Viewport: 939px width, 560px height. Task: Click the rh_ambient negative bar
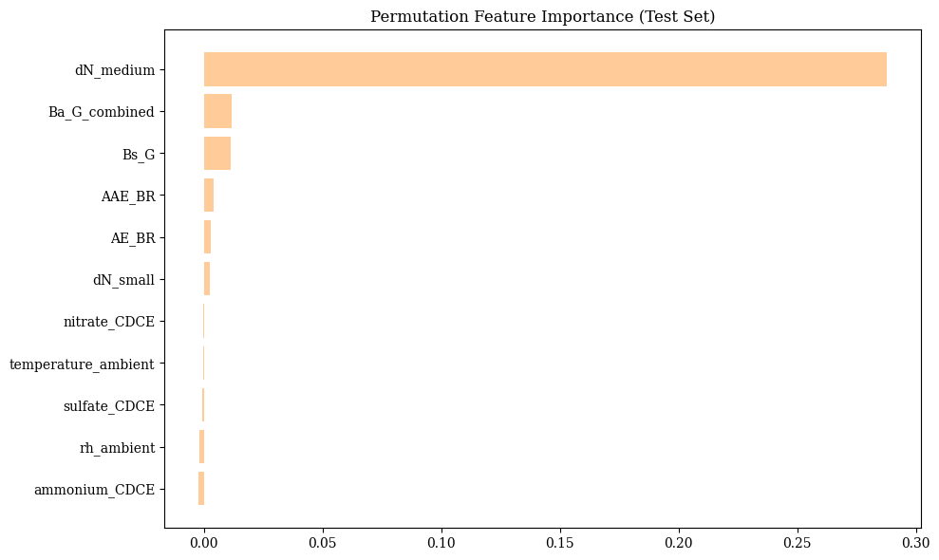tap(202, 447)
